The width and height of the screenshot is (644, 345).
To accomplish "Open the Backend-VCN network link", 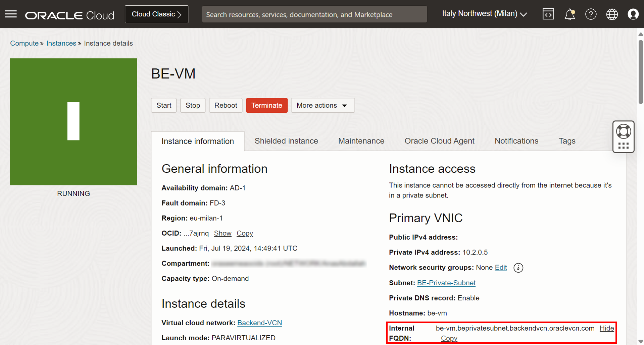I will pos(259,323).
